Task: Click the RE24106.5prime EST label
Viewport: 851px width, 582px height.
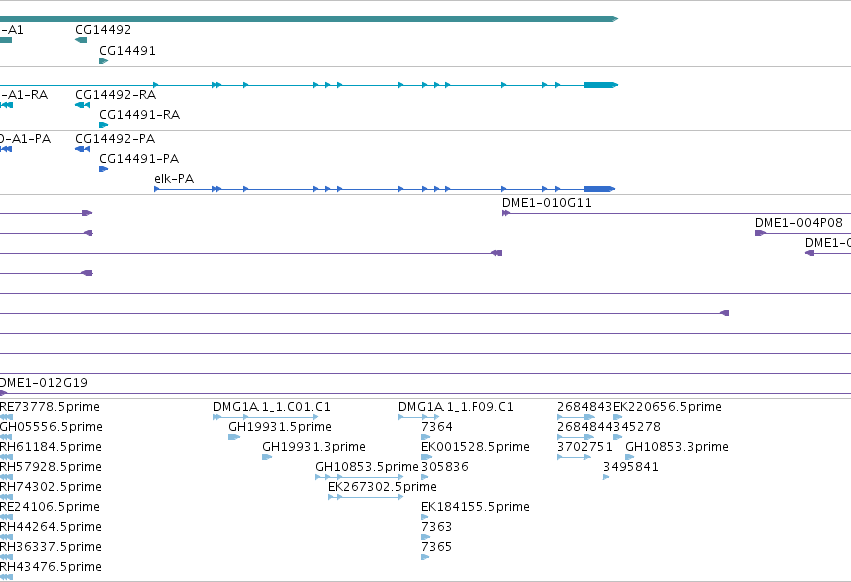Action: click(x=50, y=507)
